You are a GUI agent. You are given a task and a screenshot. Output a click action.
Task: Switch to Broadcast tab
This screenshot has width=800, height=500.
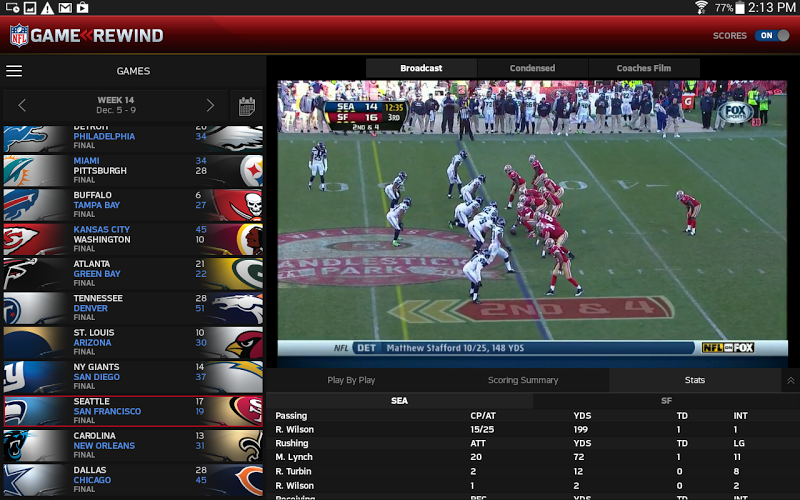click(421, 68)
